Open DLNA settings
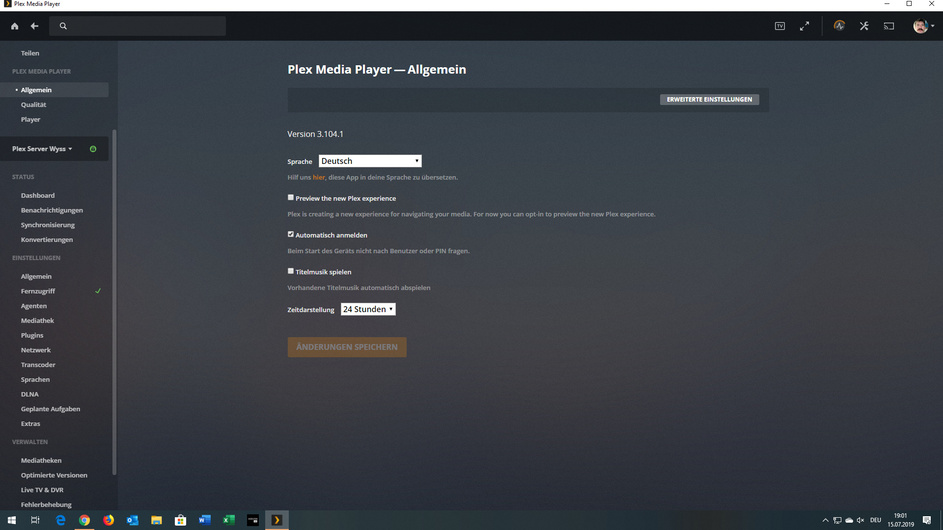943x530 pixels. pos(29,394)
